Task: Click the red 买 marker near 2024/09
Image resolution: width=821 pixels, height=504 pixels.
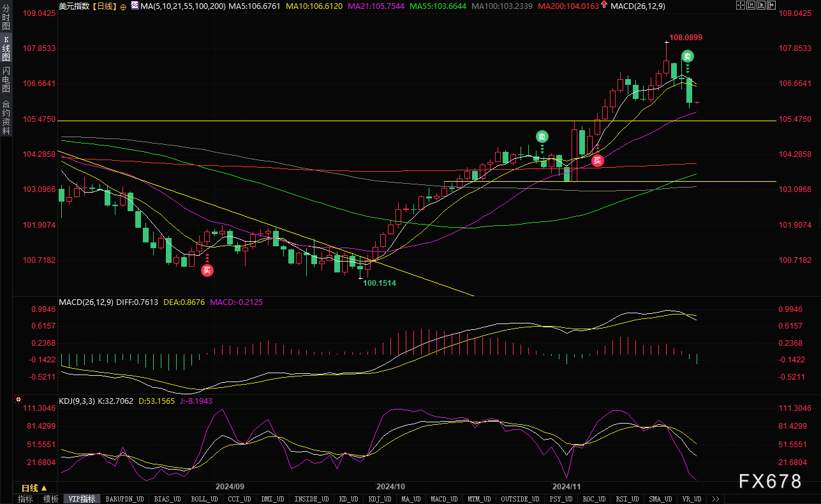Action: click(207, 270)
